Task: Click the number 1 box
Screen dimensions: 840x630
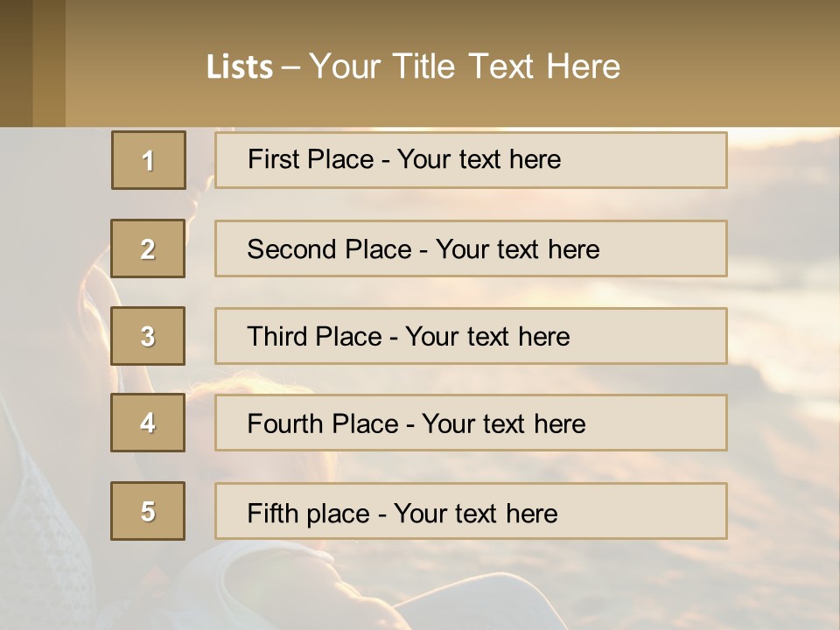Action: tap(149, 160)
